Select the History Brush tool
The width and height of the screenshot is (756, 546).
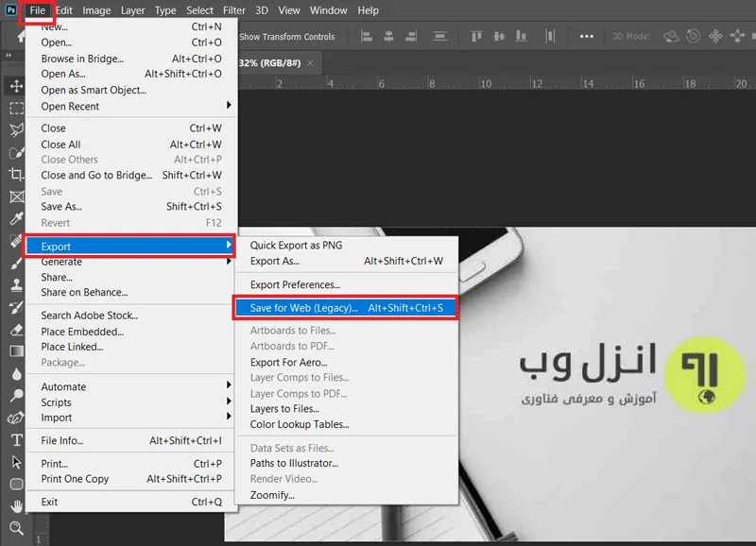point(16,307)
